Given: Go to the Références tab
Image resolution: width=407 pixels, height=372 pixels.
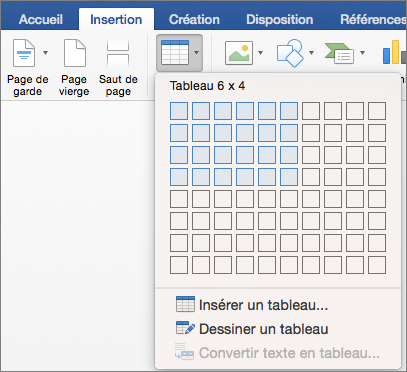Looking at the screenshot, I should [x=373, y=19].
